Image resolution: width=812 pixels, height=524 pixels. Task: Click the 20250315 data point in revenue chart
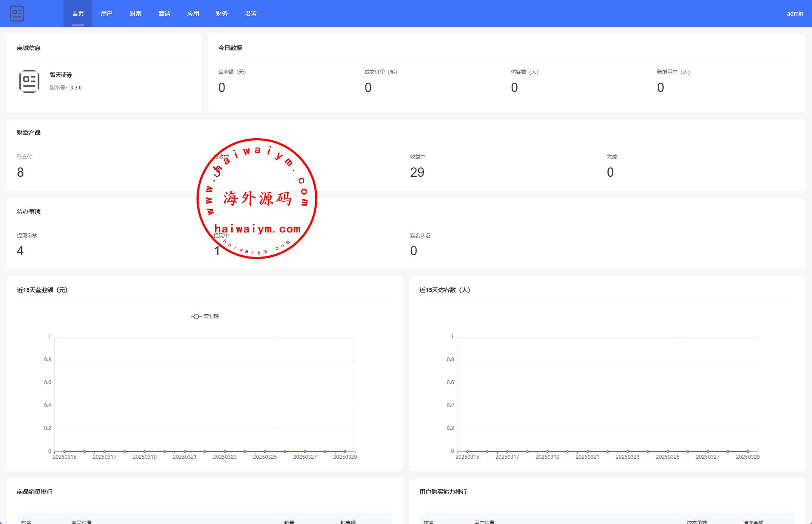[64, 452]
